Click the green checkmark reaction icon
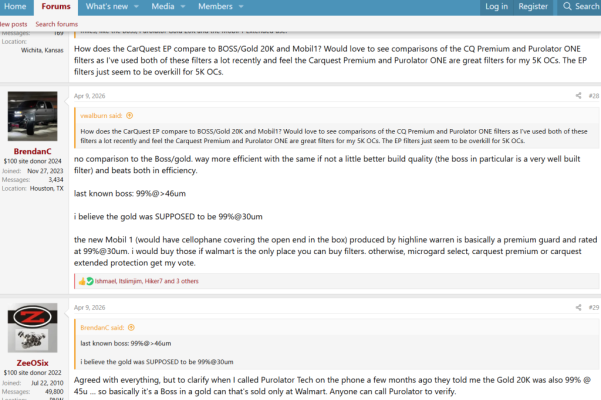 [90, 281]
